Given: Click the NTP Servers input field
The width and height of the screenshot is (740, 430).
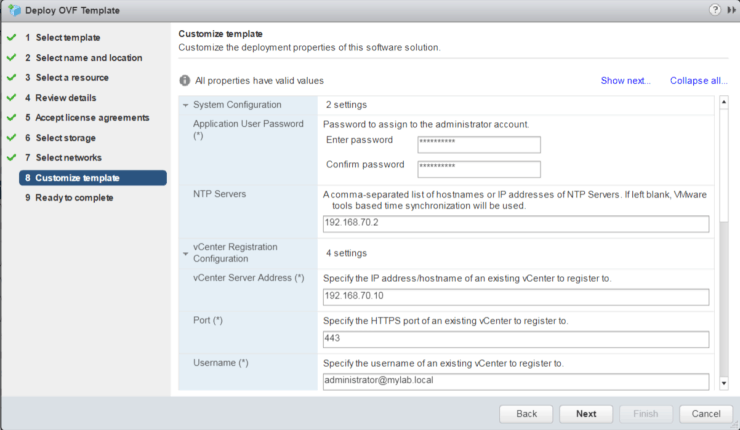Looking at the screenshot, I should (x=515, y=224).
